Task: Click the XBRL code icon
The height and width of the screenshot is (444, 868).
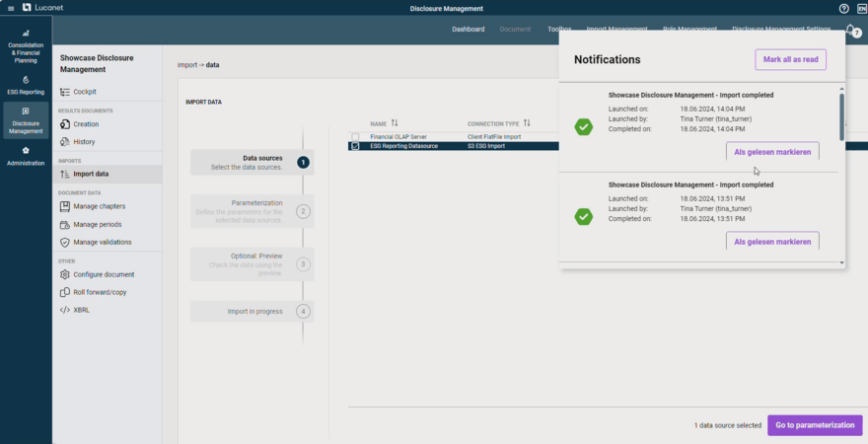Action: [x=65, y=310]
